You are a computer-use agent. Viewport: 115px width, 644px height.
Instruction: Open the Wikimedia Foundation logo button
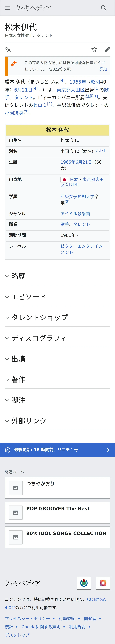pyautogui.click(x=84, y=583)
